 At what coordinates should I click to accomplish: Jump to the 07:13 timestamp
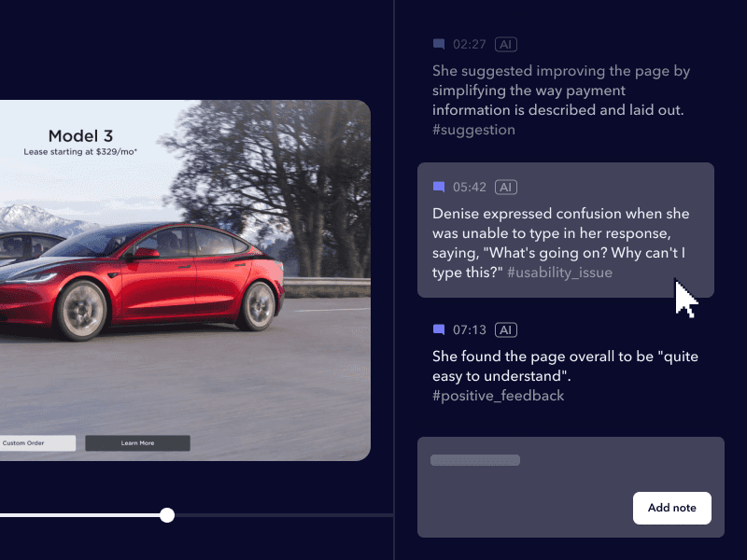pos(472,329)
